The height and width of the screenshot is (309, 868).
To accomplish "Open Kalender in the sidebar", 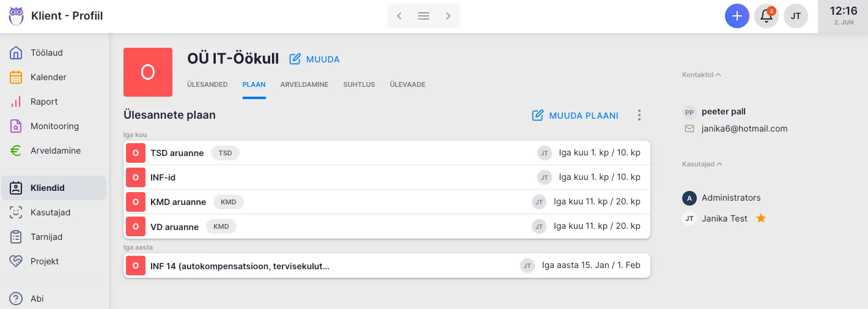I will pyautogui.click(x=48, y=77).
